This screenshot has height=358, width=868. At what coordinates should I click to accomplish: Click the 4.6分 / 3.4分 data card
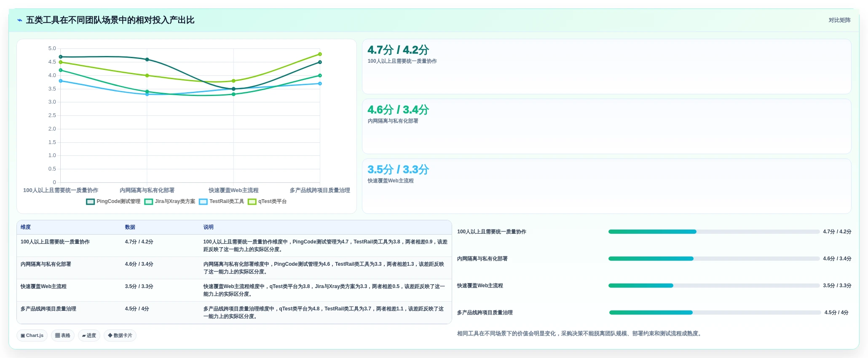point(606,126)
